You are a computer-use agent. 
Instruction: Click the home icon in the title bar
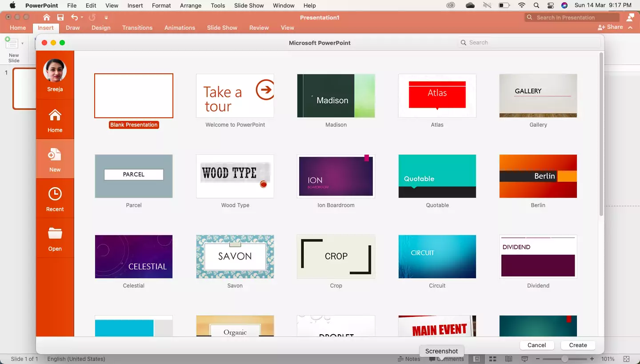click(x=47, y=17)
